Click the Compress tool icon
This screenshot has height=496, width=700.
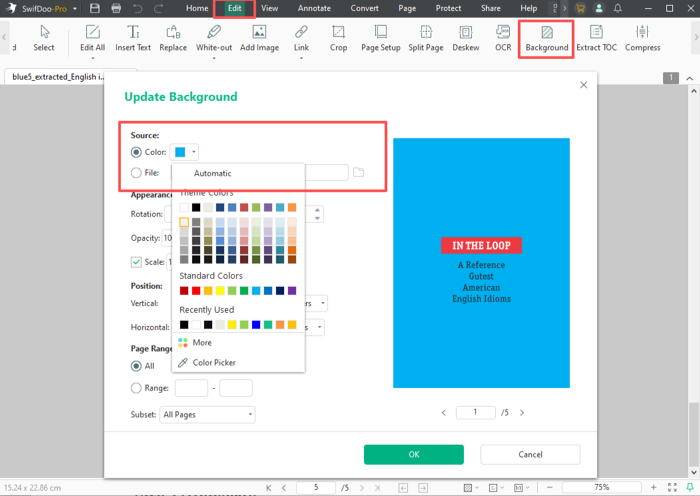pos(642,38)
